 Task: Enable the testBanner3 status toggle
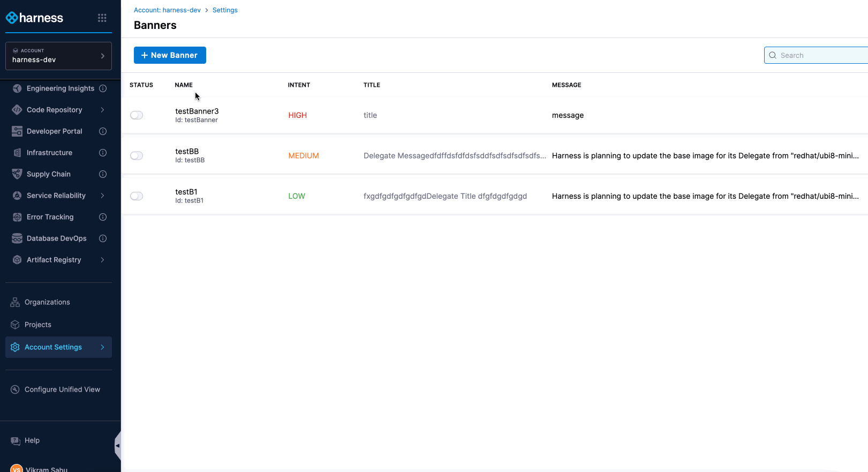coord(137,115)
